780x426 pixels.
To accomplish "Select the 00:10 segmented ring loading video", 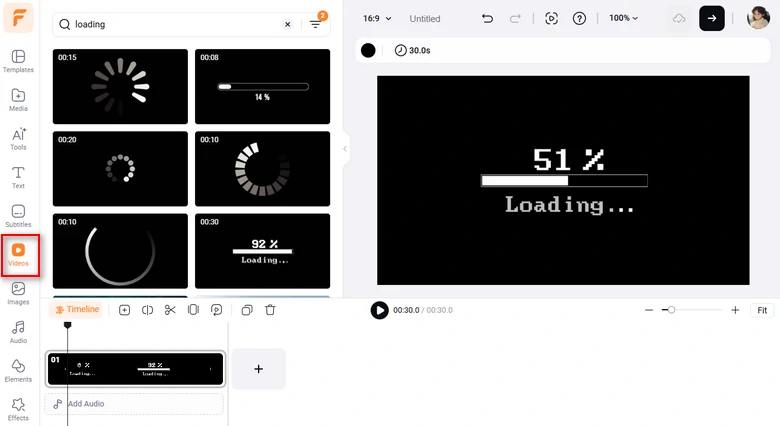I will [x=263, y=169].
